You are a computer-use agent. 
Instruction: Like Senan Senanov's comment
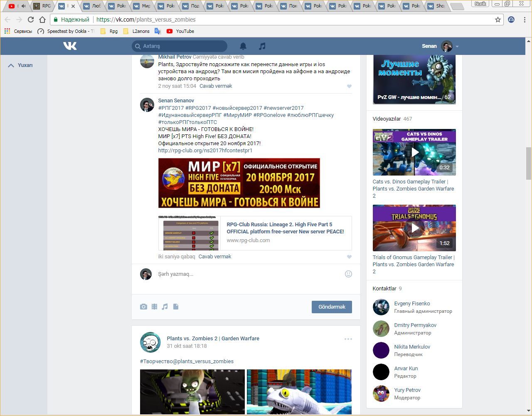pos(349,257)
